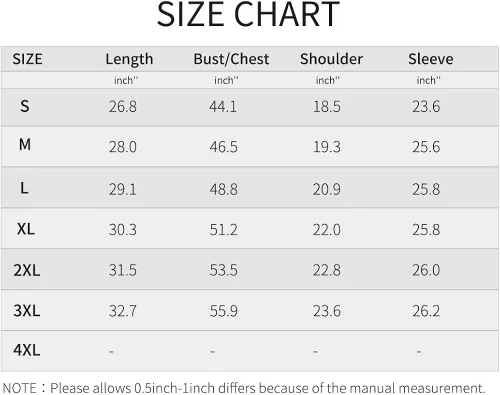
Task: Select the 2XL size row label
Action: [x=27, y=270]
